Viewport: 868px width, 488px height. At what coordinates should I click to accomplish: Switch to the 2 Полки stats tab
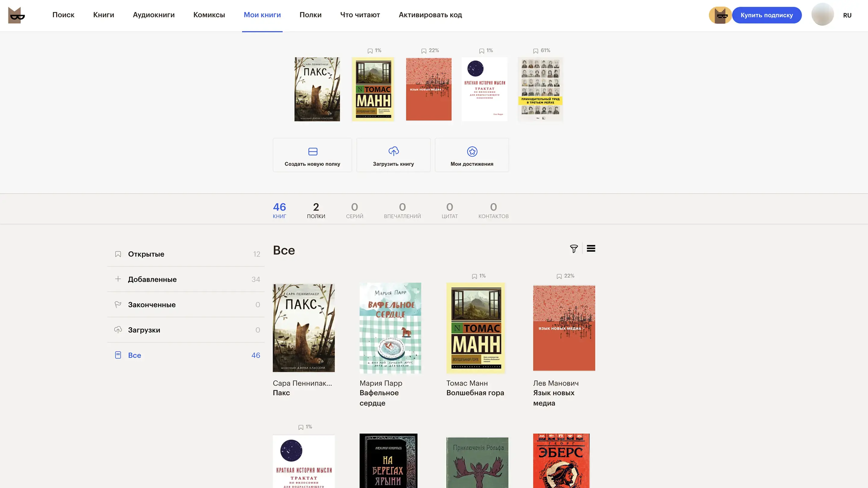[316, 211]
